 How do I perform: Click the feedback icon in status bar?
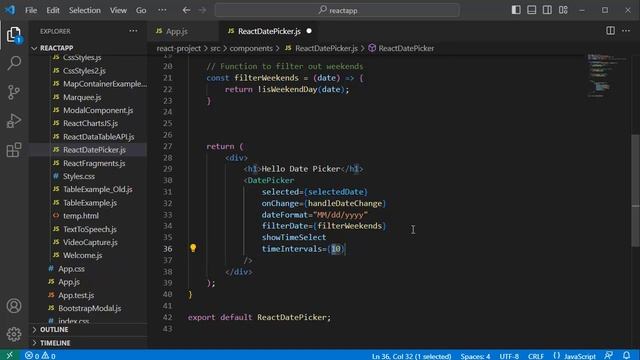609,356
